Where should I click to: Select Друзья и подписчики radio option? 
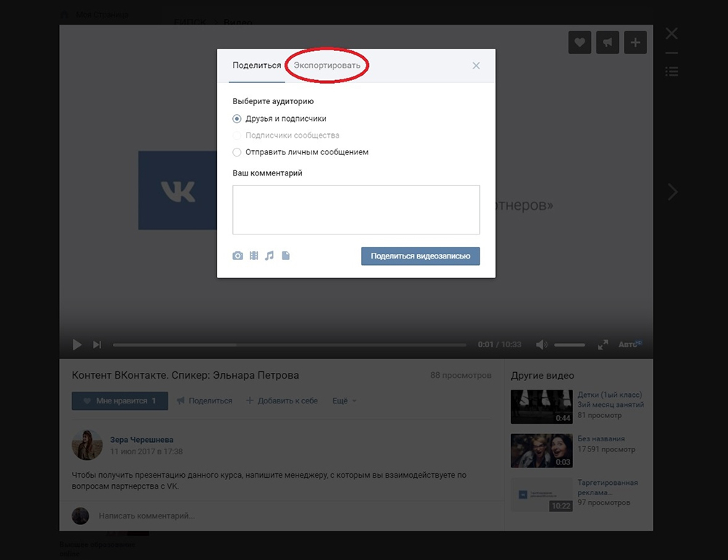tap(280, 119)
